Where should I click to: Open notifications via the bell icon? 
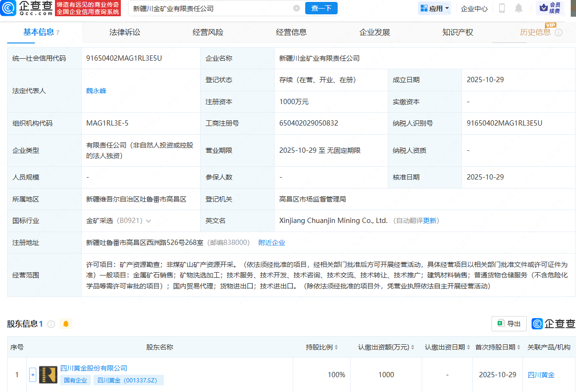[518, 8]
